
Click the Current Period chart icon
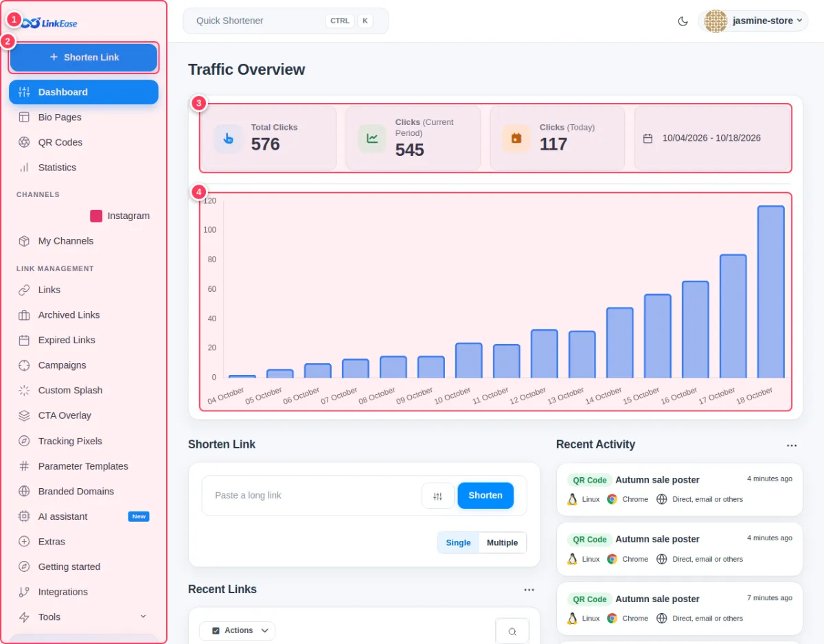372,138
